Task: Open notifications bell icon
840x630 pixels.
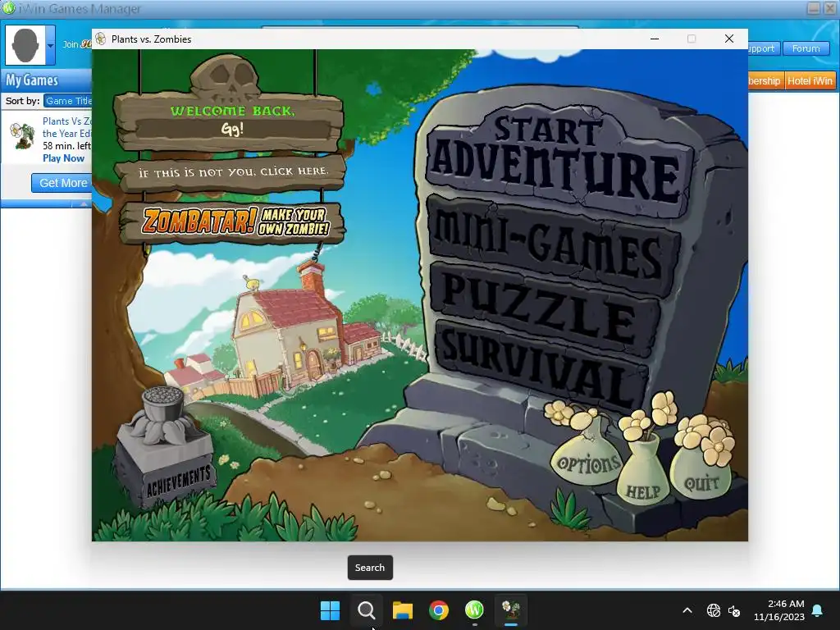Action: click(x=818, y=610)
